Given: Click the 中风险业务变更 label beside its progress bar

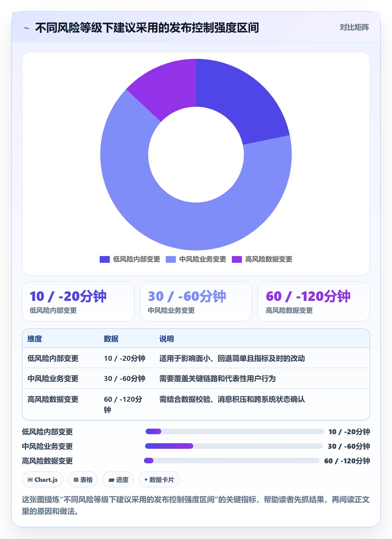Looking at the screenshot, I should tap(47, 446).
